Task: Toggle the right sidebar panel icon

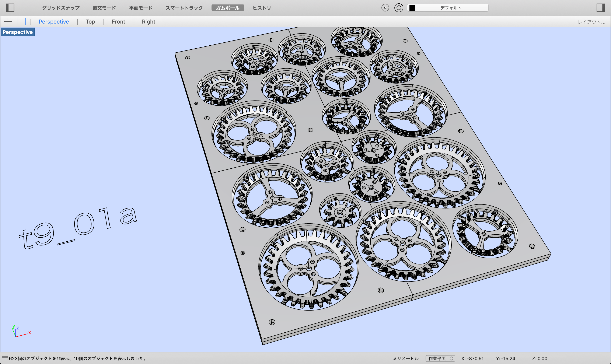Action: click(600, 8)
